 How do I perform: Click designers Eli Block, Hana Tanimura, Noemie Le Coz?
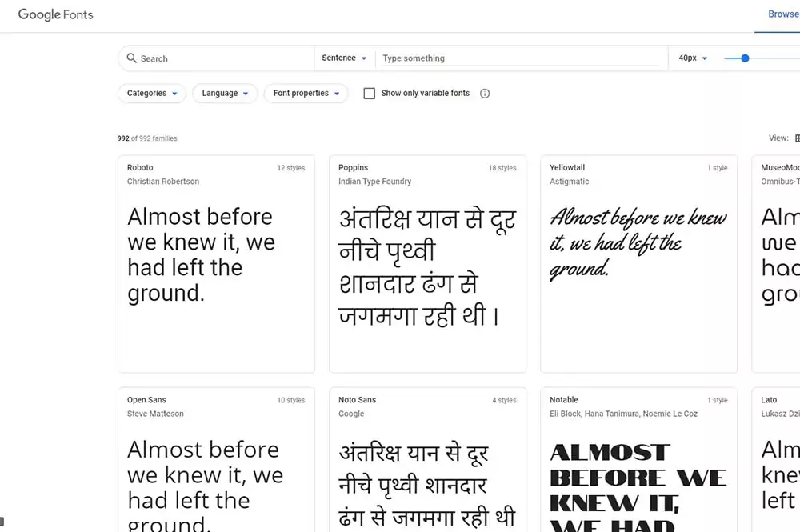623,414
